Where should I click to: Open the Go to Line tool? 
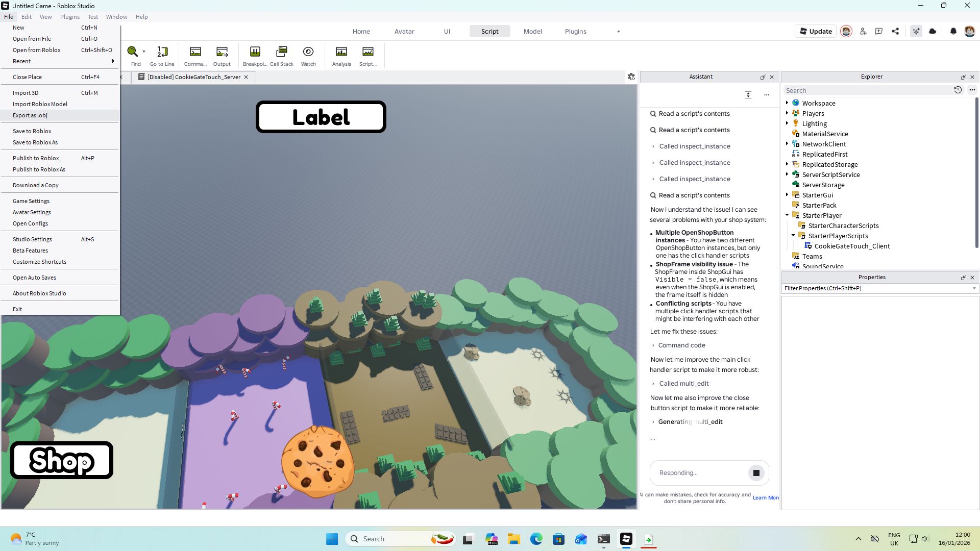(162, 55)
